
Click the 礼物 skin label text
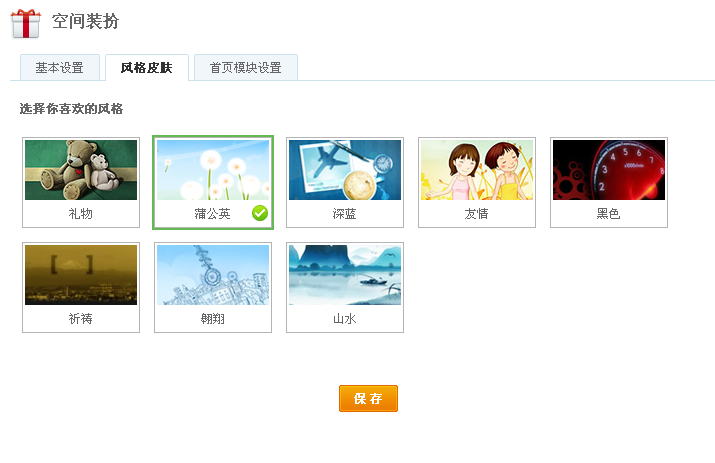tap(81, 213)
